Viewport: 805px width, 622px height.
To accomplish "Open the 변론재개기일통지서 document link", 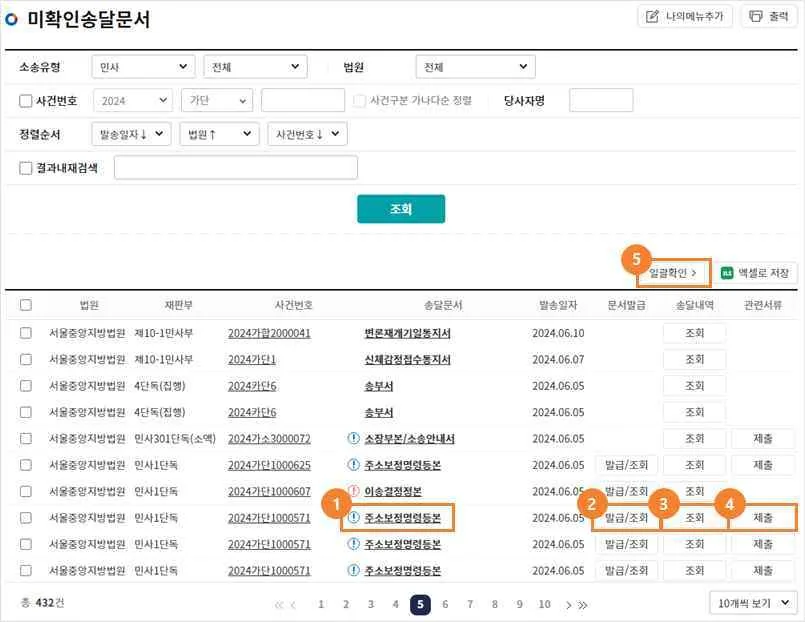I will (x=408, y=333).
